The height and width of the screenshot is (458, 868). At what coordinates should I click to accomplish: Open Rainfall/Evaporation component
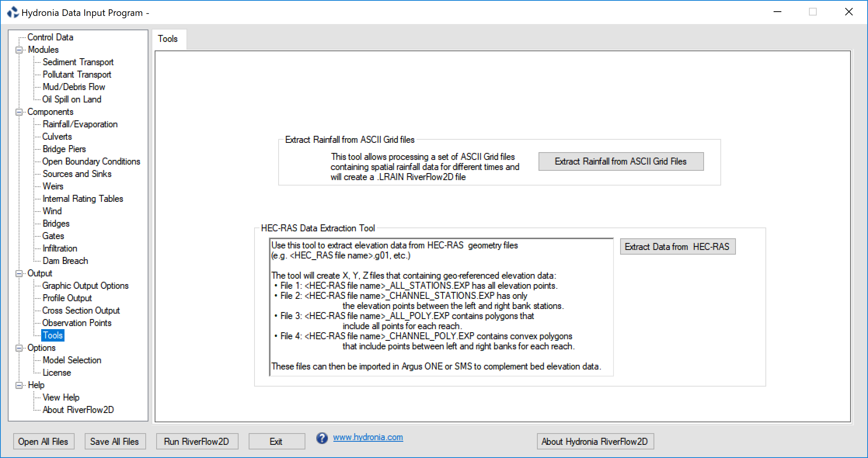[80, 124]
